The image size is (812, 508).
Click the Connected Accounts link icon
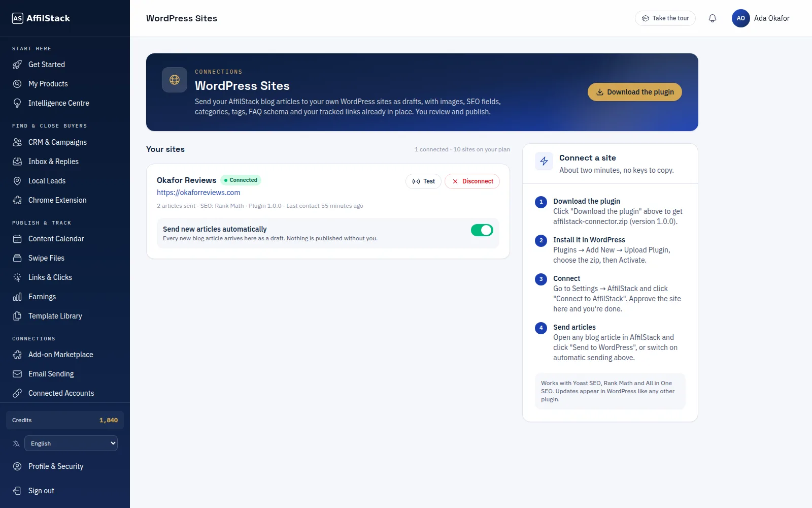click(x=17, y=393)
